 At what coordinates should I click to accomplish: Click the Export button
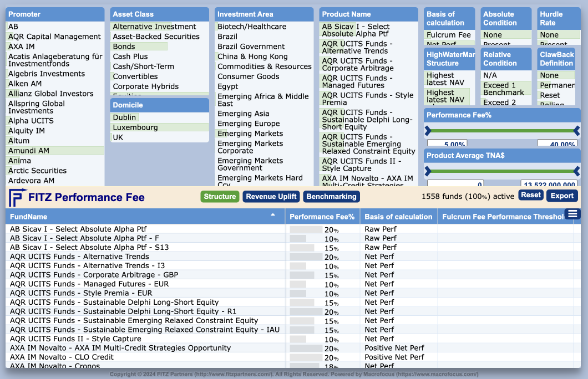coord(562,196)
